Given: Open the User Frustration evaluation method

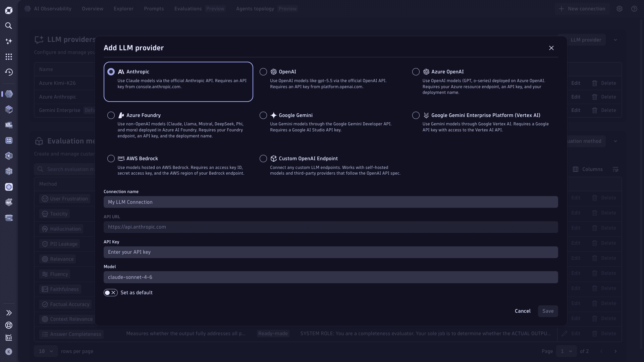Looking at the screenshot, I should click(65, 199).
